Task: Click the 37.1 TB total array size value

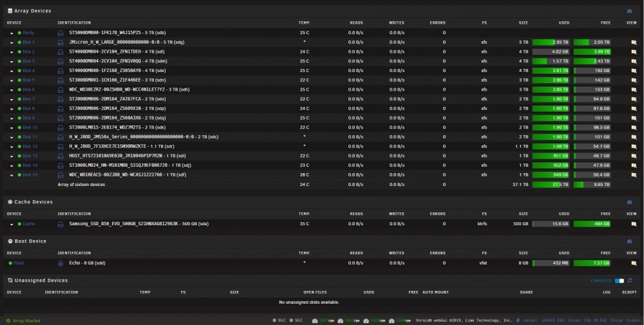Action: [520, 185]
